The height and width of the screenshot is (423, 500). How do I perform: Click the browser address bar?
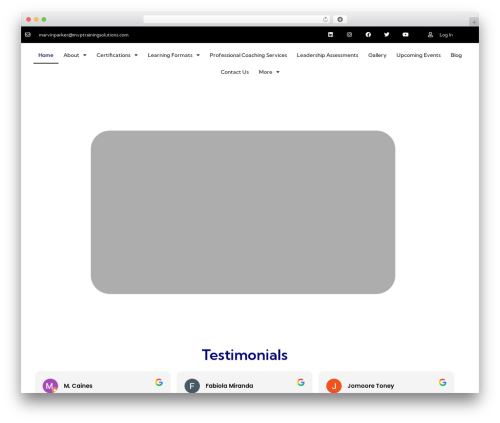(237, 19)
